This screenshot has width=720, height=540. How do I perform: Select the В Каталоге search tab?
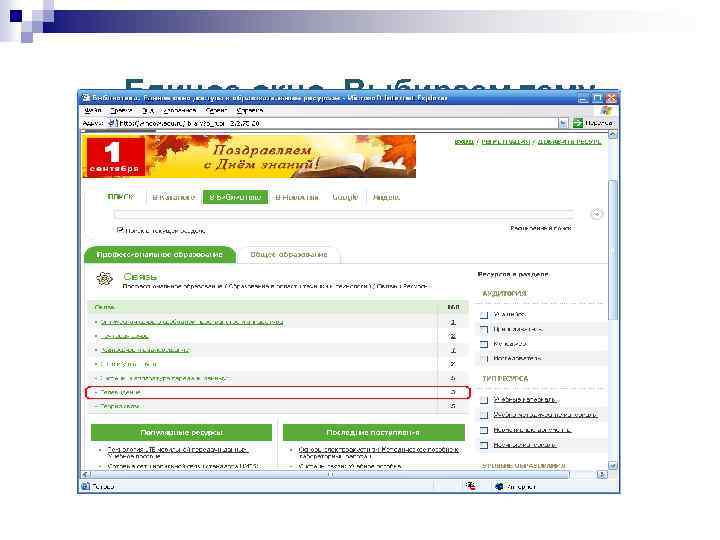click(x=174, y=197)
